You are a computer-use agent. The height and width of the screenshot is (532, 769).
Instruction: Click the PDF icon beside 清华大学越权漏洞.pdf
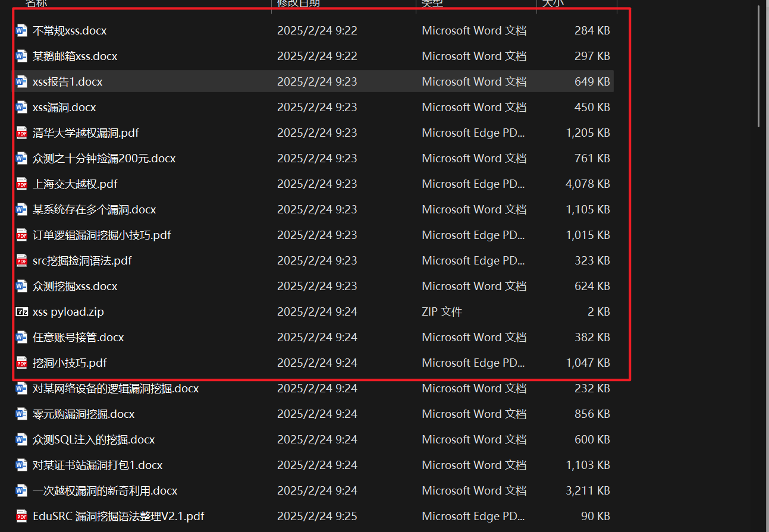coord(21,133)
